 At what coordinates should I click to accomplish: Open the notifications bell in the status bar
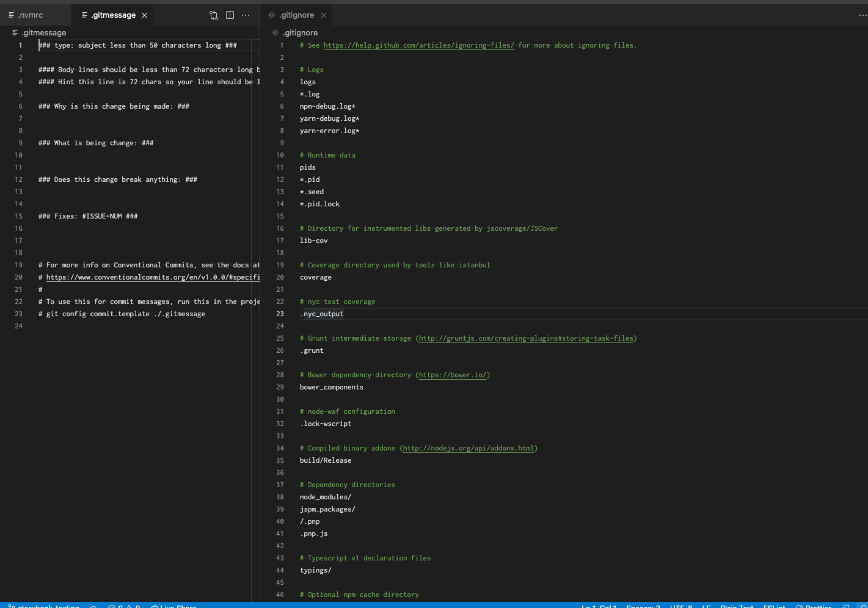point(863,606)
